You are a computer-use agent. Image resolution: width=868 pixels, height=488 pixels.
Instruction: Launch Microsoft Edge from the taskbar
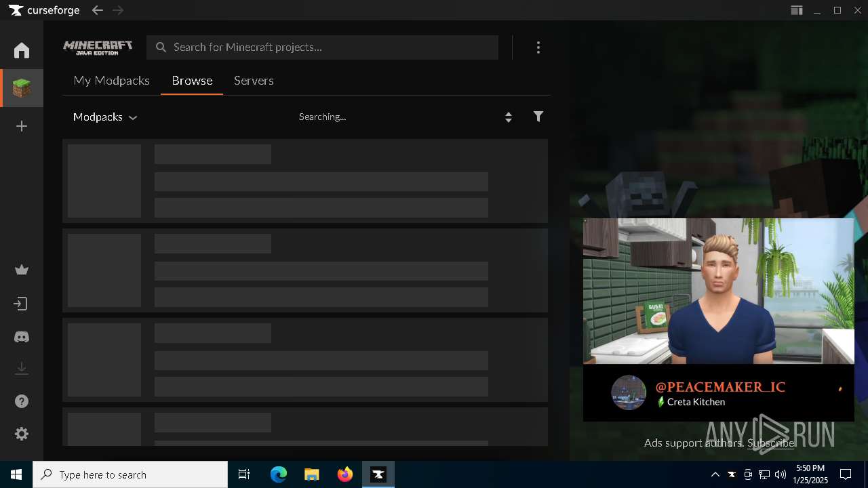coord(279,474)
